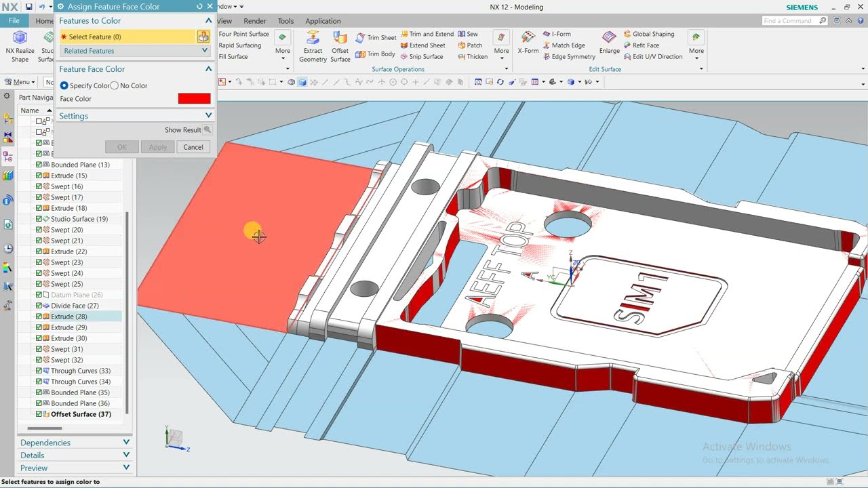Reset the Assign Feature Face Color dialog
The image size is (868, 488).
[199, 7]
